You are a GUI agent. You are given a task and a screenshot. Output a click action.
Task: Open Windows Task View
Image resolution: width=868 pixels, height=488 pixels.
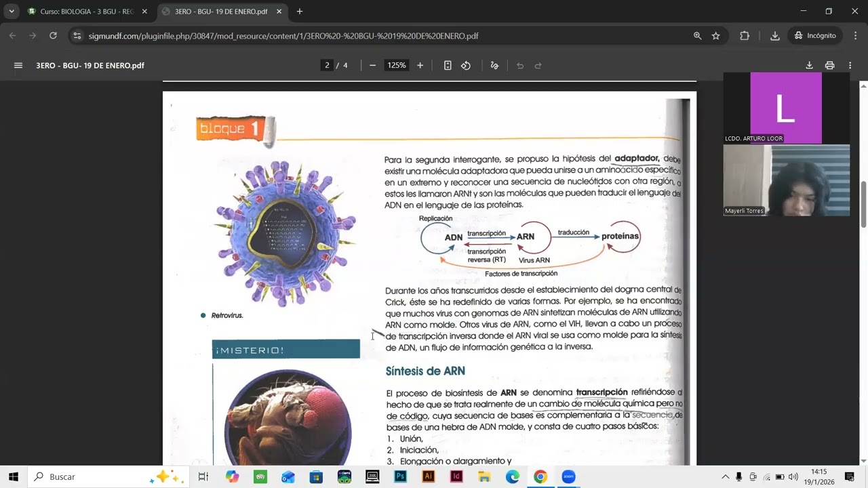pos(203,476)
